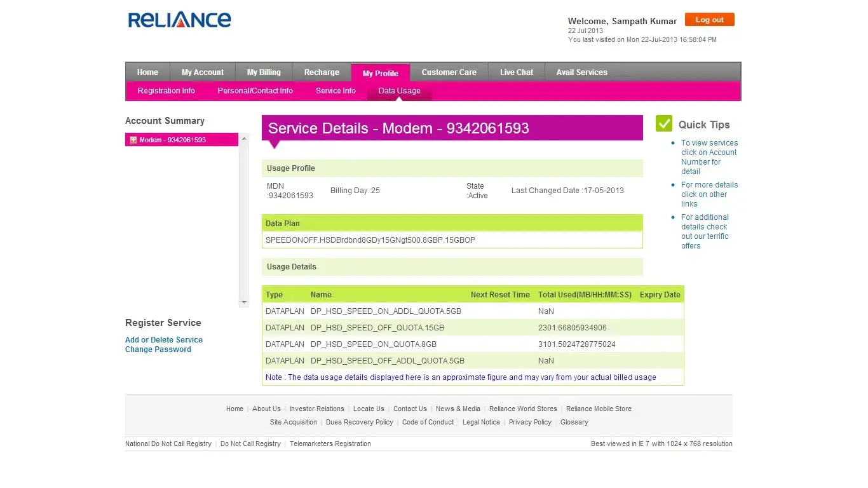868x488 pixels.
Task: Click the Change Password link
Action: [x=158, y=349]
